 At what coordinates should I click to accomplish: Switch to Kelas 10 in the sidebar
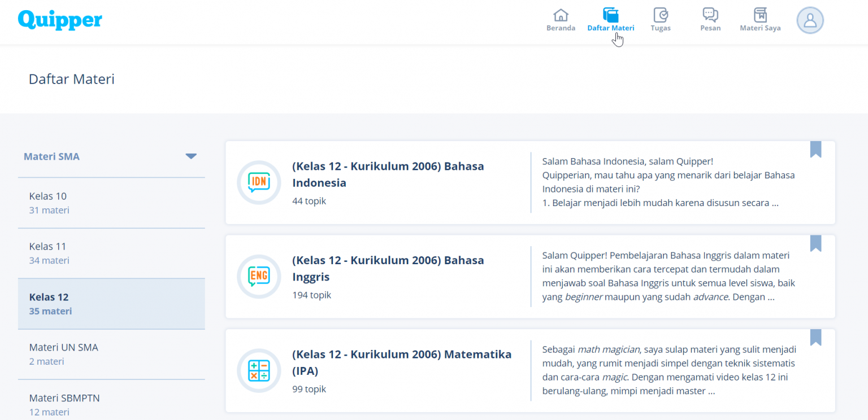(x=47, y=196)
